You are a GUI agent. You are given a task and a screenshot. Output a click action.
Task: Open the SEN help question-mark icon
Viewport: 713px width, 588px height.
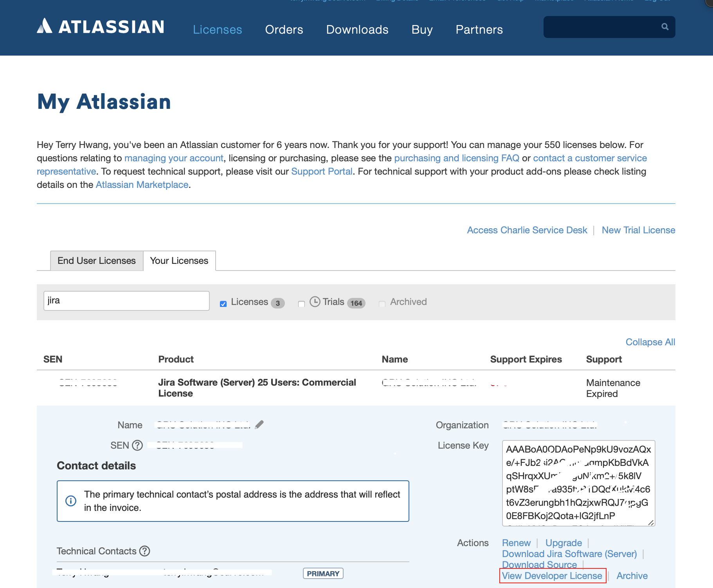(137, 446)
